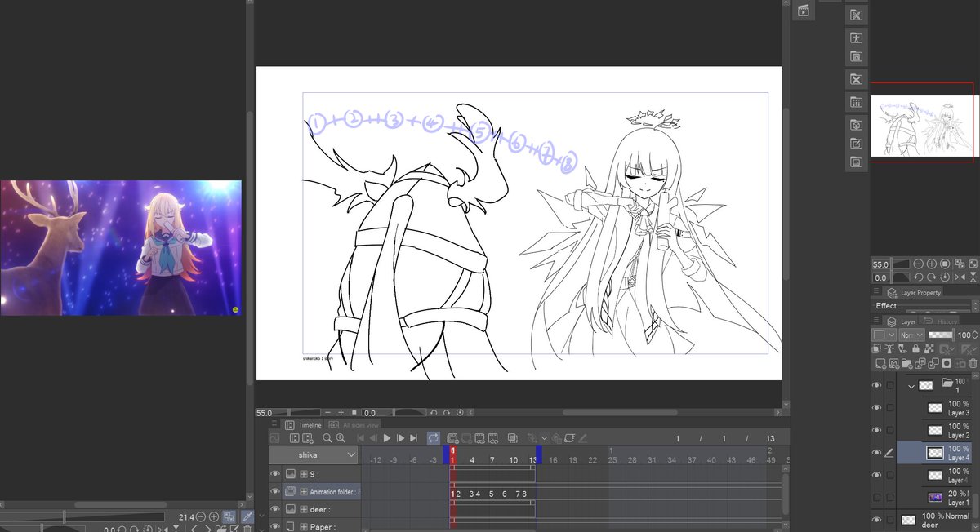Reset canvas rotation in bottom bar
Image resolution: width=980 pixels, height=532 pixels.
[x=460, y=413]
